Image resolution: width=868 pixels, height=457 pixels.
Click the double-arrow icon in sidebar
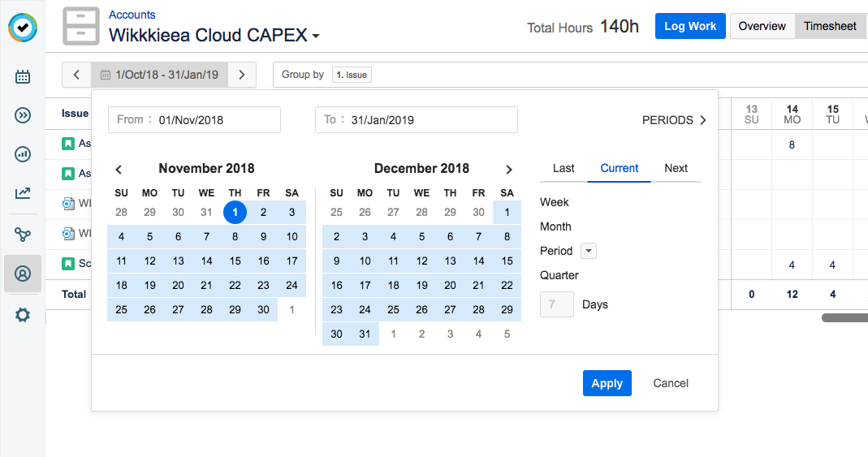23,115
